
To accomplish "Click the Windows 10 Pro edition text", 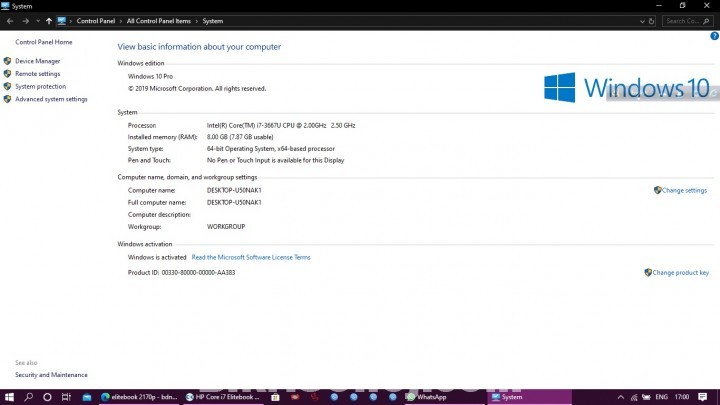I will coord(150,77).
